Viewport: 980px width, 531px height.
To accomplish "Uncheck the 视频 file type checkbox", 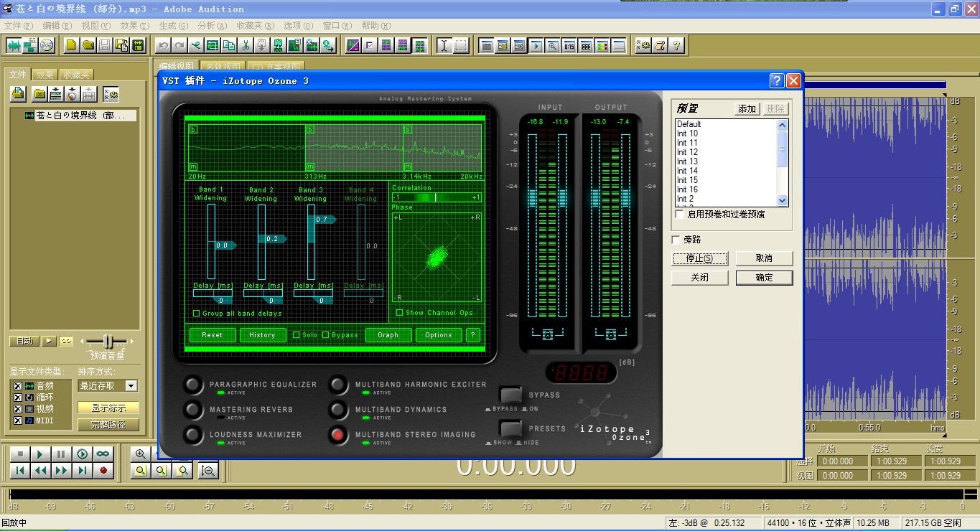I will (x=18, y=409).
